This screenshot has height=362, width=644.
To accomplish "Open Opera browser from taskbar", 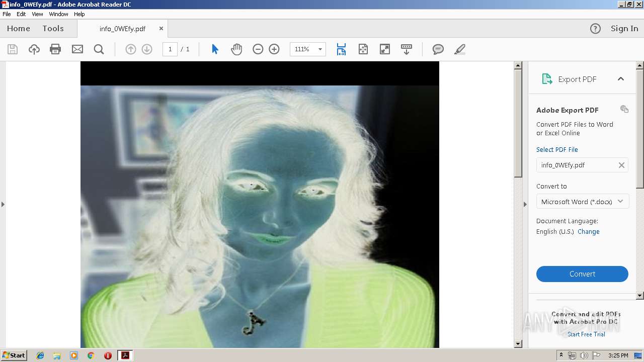I will [x=108, y=355].
